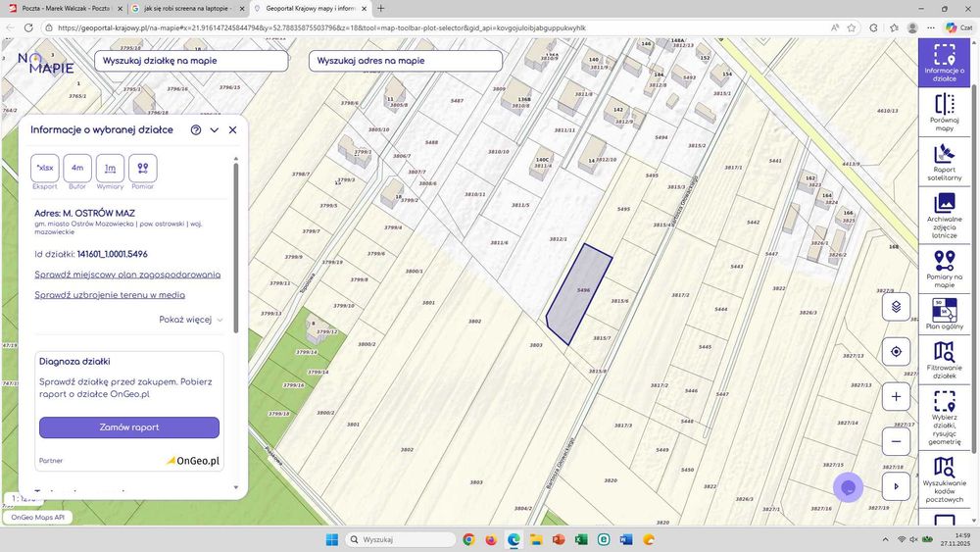Select Pomiary na mapie tool
Screen dimensions: 980x552
(944, 269)
